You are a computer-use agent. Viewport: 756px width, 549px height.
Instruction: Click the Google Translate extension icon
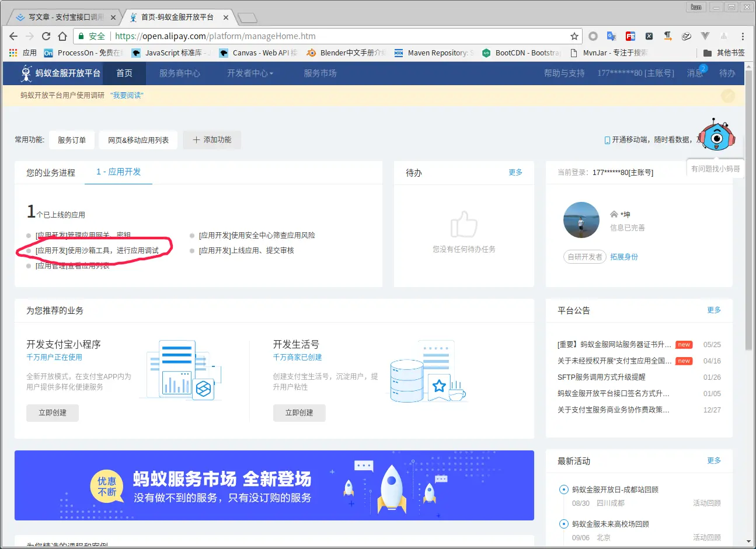click(x=611, y=36)
